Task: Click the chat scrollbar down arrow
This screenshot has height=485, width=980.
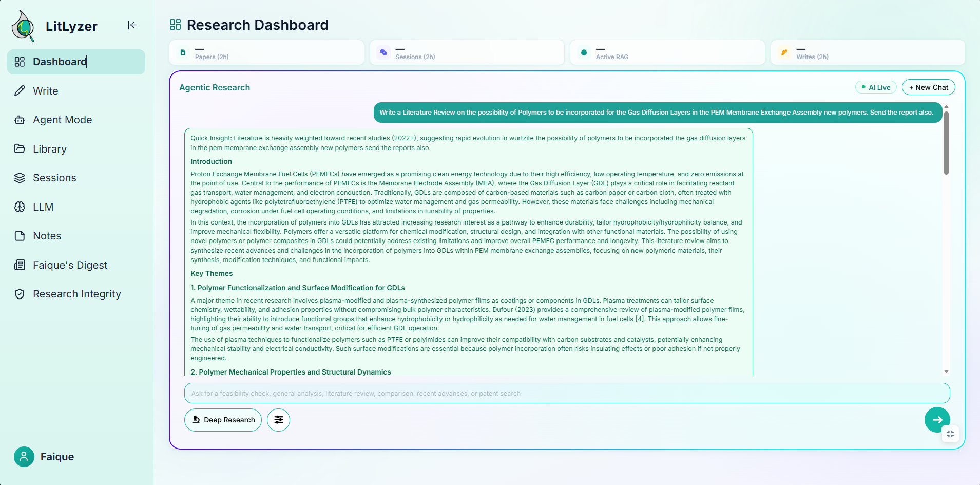Action: coord(946,371)
